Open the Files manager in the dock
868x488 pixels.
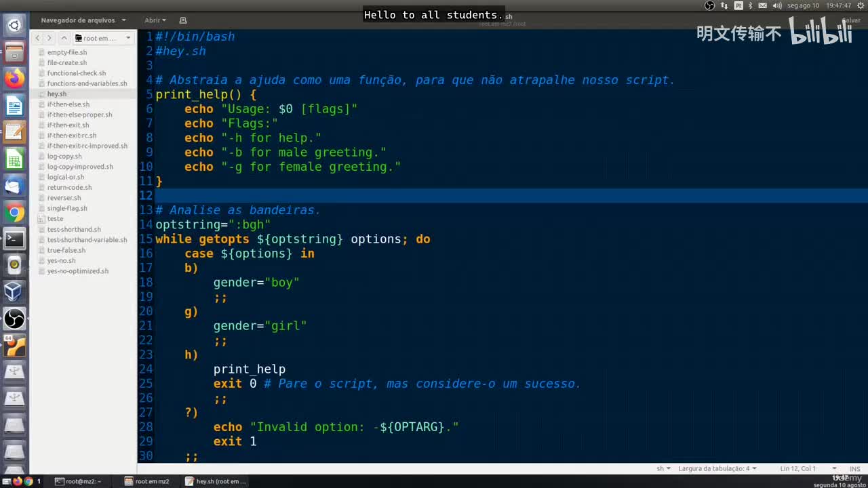[x=14, y=52]
